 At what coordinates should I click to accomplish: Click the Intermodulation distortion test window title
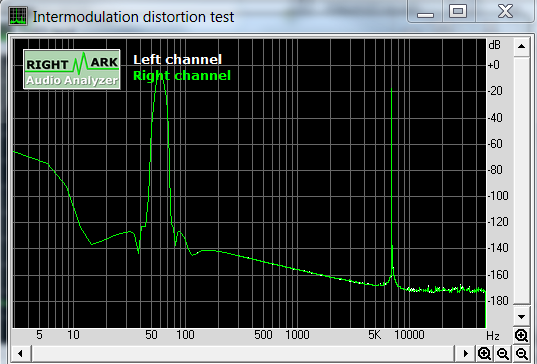tap(133, 17)
